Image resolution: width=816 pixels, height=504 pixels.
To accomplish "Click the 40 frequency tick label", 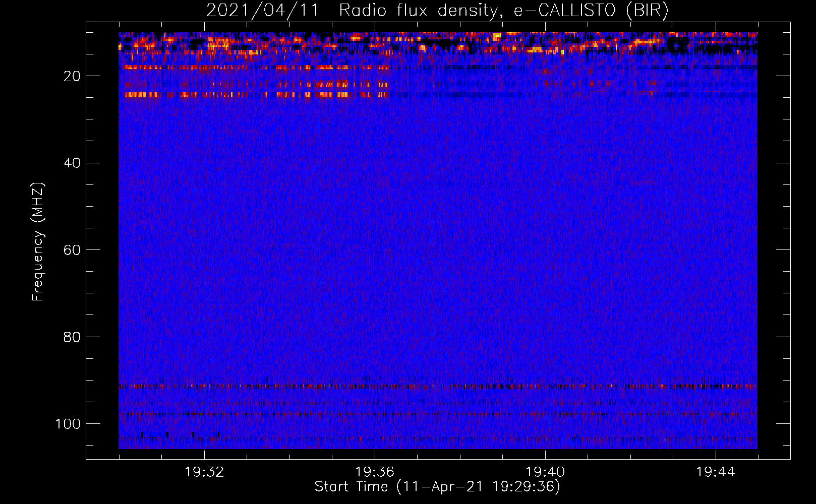I will coord(72,163).
